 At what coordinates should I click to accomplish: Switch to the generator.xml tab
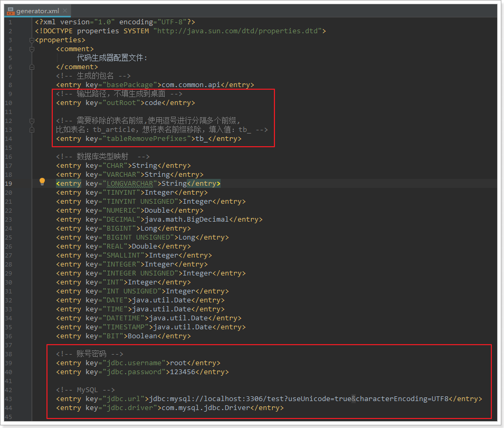tap(37, 11)
